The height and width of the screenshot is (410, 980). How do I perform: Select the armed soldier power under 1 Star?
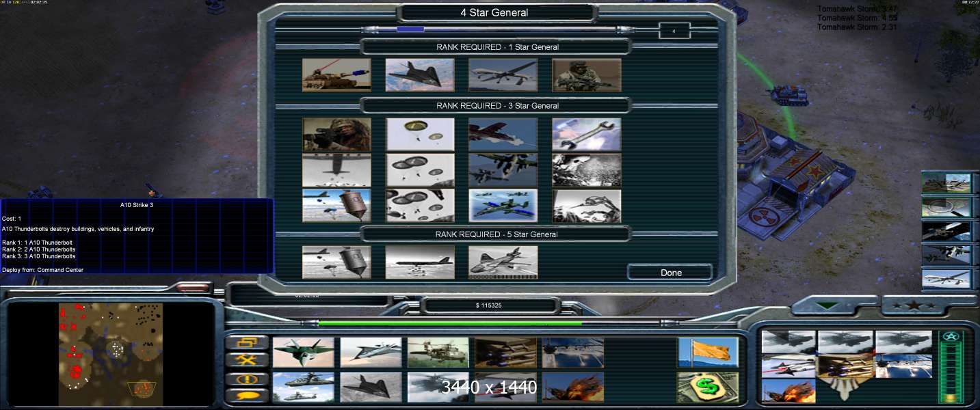pos(587,74)
